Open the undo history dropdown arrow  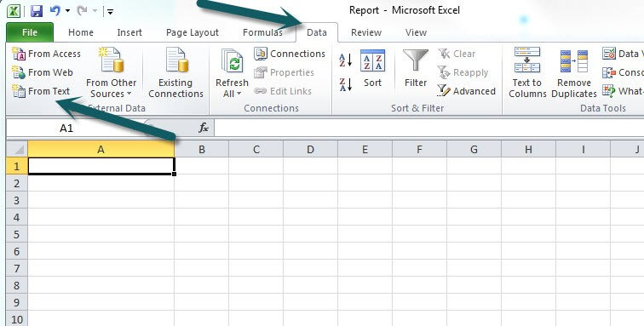pyautogui.click(x=67, y=11)
